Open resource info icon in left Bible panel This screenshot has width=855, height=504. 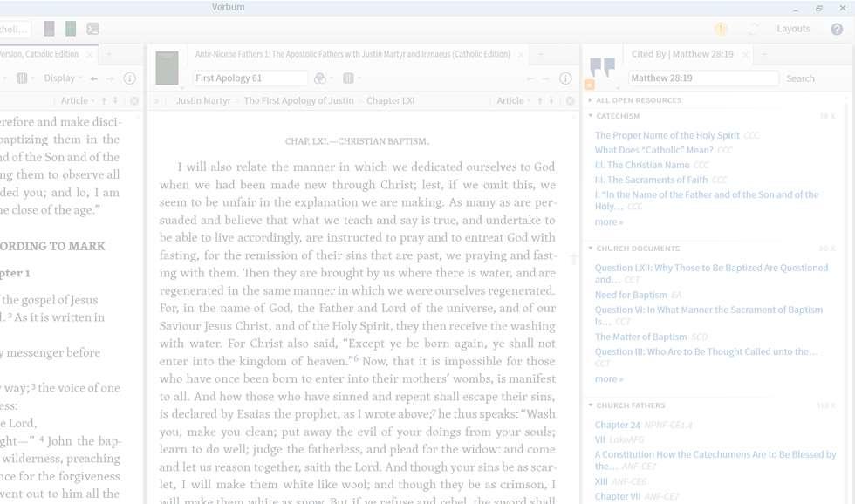point(129,78)
